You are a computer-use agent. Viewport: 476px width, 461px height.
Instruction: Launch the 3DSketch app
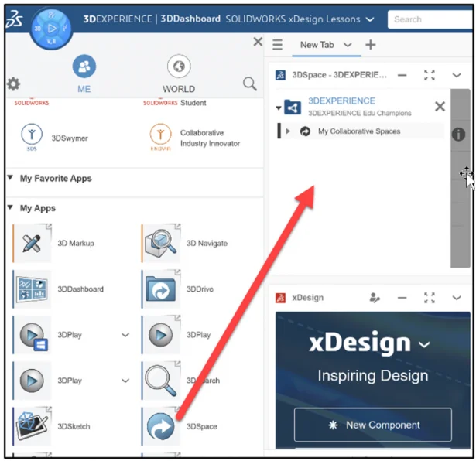pos(33,426)
